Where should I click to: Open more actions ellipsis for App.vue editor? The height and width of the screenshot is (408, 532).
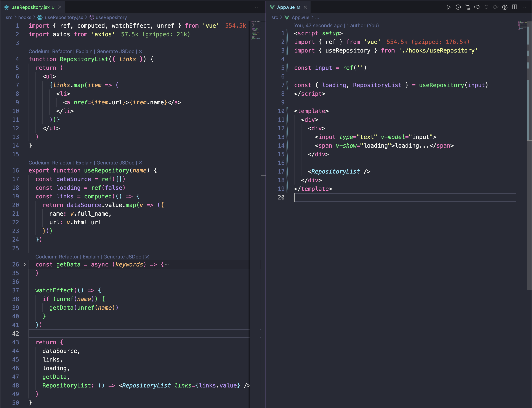(x=524, y=7)
